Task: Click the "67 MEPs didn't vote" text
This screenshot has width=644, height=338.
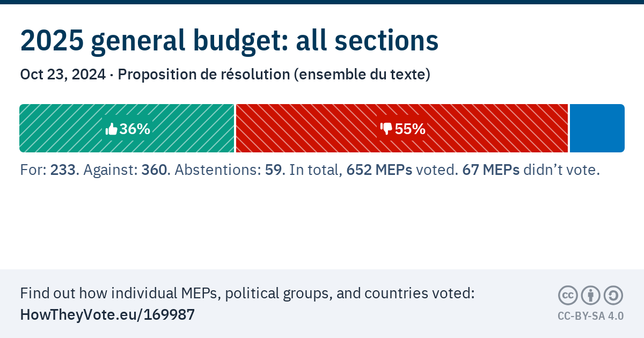Action: point(530,170)
